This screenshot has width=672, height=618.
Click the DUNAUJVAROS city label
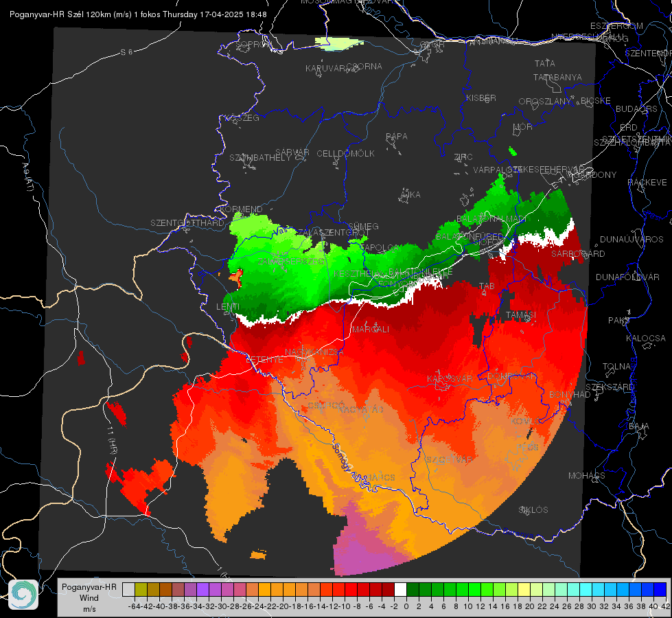pyautogui.click(x=632, y=240)
